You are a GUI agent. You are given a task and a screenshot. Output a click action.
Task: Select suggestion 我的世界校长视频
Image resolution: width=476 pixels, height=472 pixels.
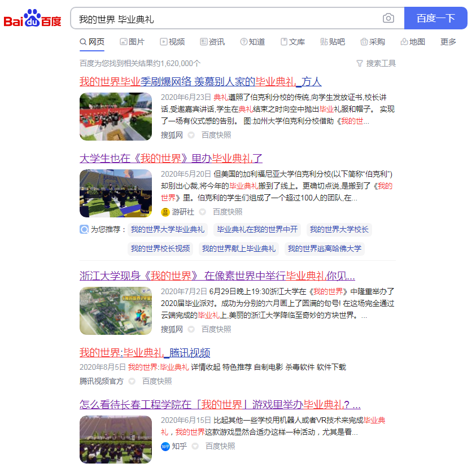(160, 248)
